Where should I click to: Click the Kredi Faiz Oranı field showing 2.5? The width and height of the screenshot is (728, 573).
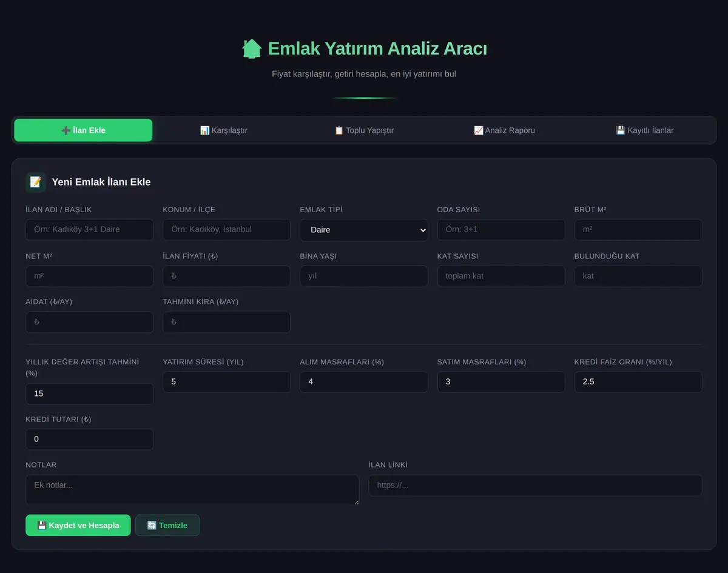(638, 382)
